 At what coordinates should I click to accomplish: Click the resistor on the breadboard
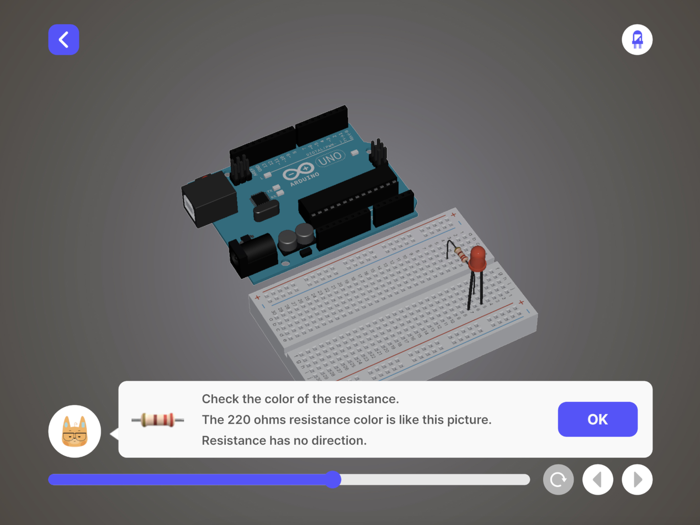pyautogui.click(x=460, y=256)
